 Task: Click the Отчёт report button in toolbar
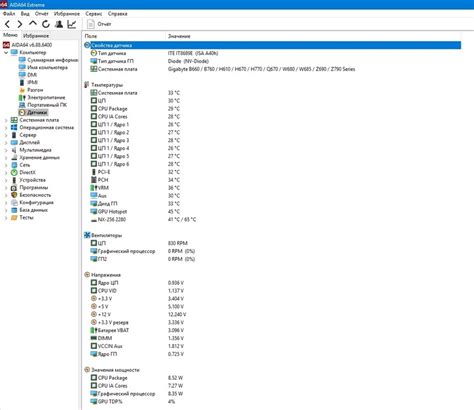[x=99, y=24]
